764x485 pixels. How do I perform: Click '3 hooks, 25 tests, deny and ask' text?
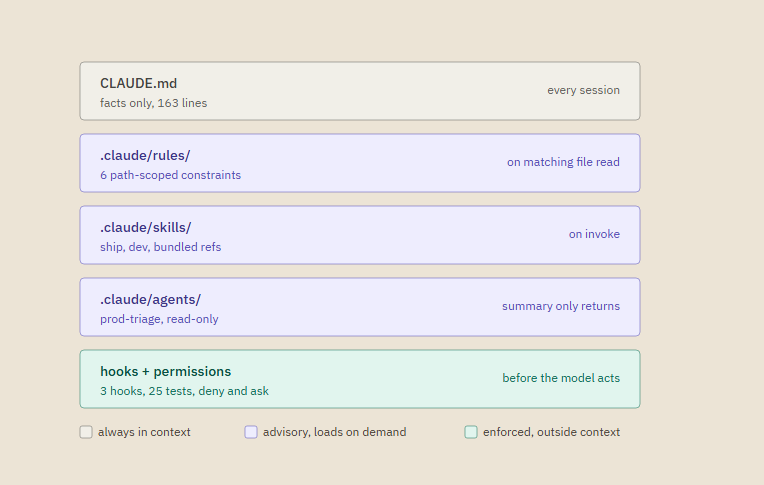[184, 391]
